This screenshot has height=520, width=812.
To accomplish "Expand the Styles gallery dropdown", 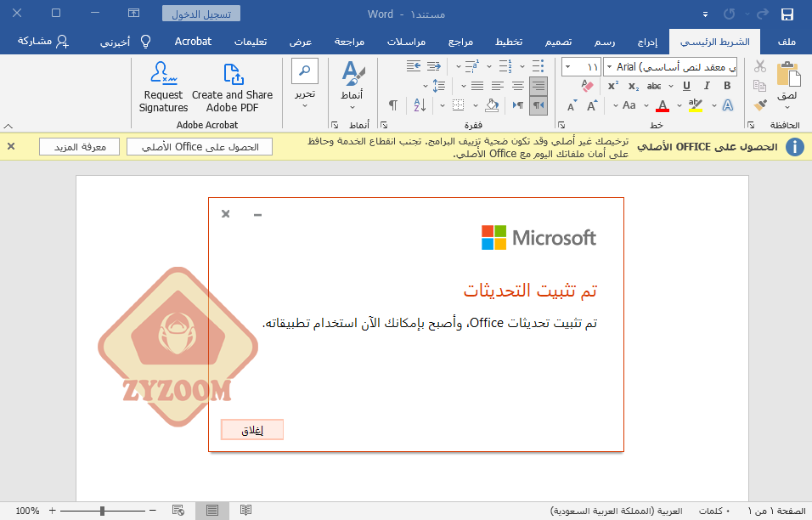I will 352,107.
